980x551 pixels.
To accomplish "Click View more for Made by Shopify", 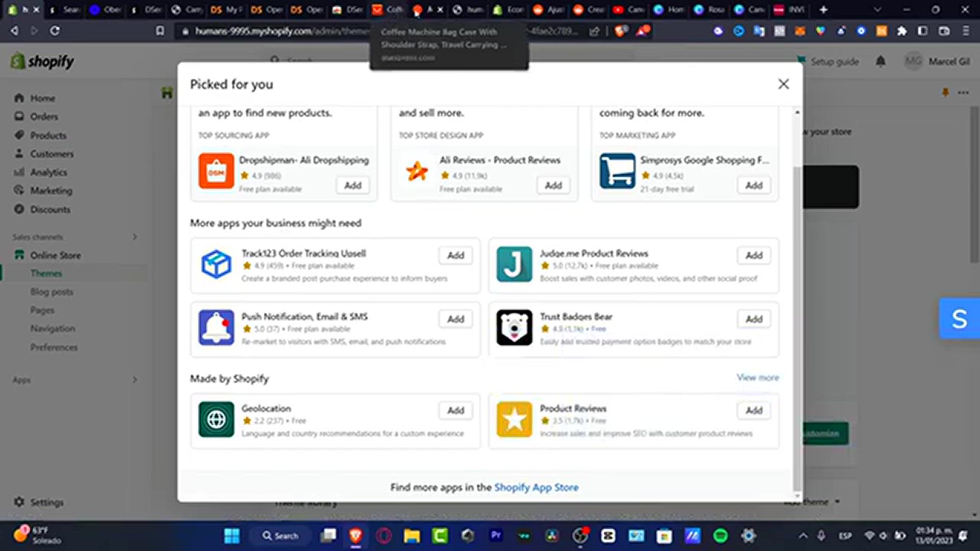I will 757,378.
